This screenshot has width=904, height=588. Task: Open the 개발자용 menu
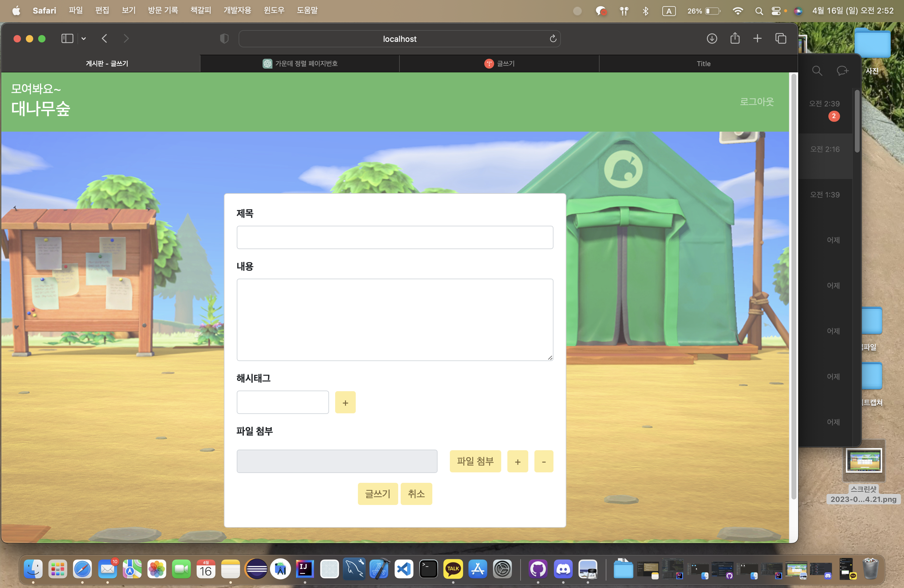[x=237, y=10]
